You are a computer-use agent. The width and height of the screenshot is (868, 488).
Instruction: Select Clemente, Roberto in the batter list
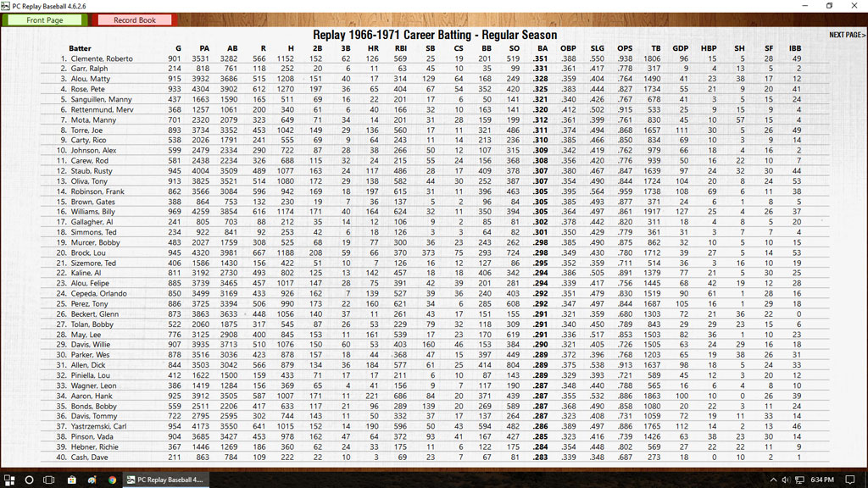click(100, 59)
